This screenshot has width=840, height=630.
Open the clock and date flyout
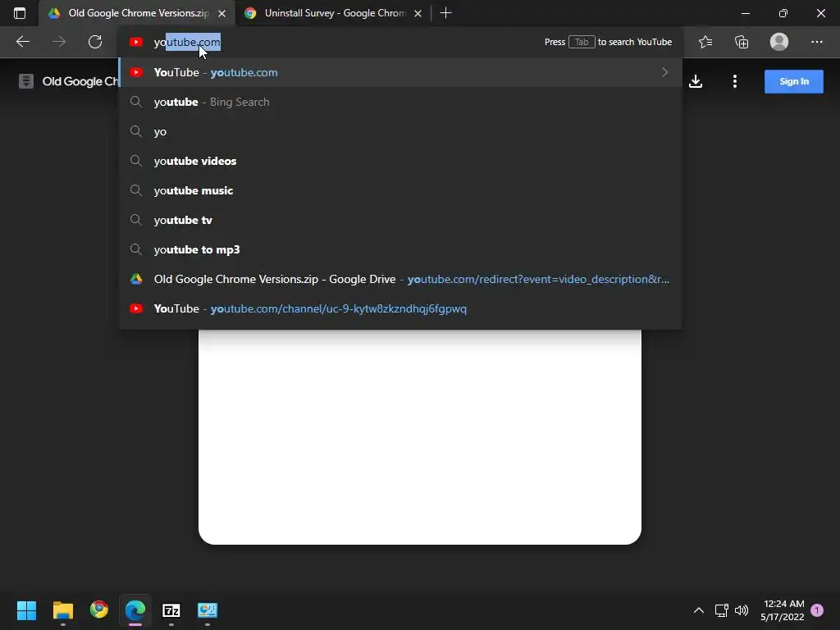[x=782, y=610]
